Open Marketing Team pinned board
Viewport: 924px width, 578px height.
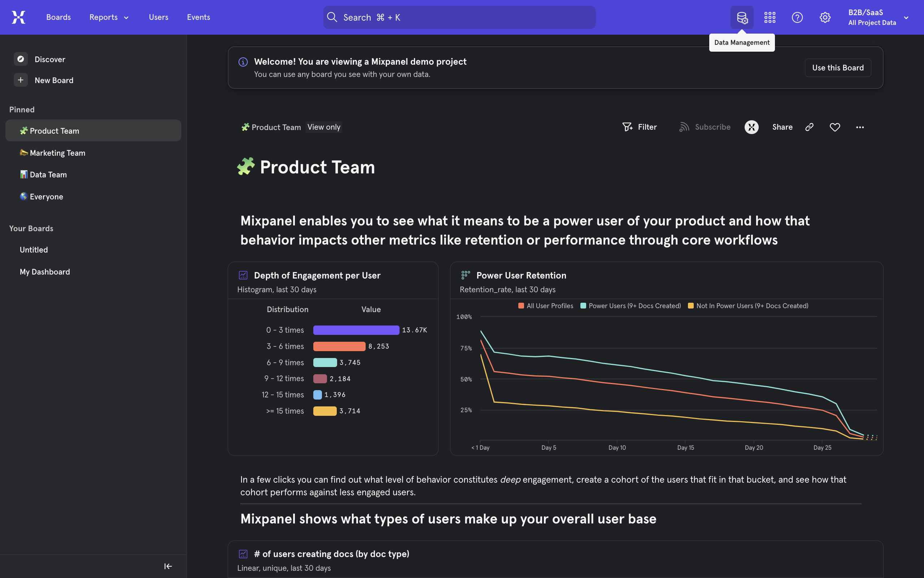pos(93,152)
